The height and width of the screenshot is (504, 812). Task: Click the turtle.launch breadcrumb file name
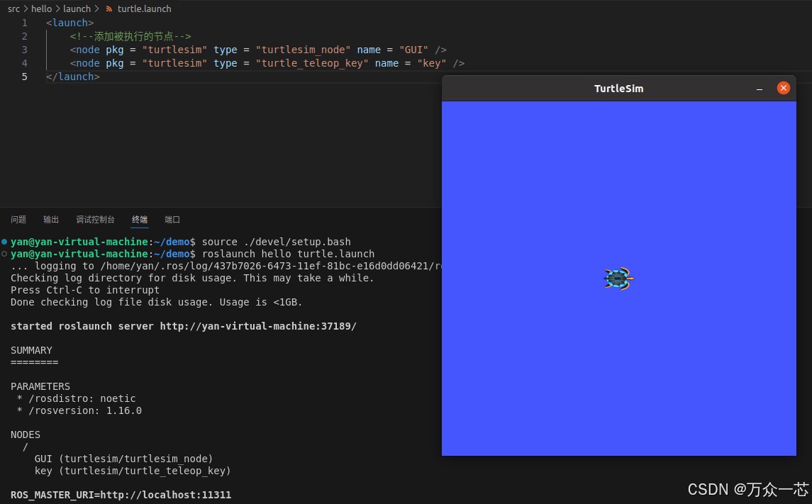(144, 9)
